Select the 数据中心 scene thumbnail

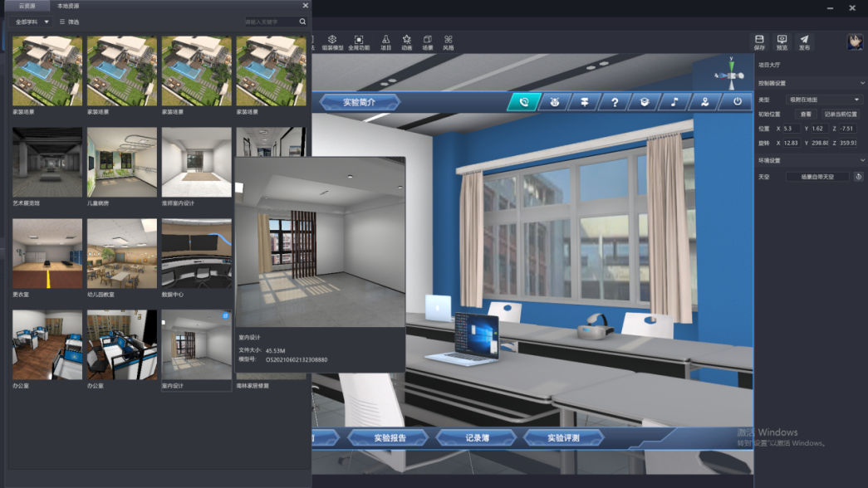(197, 253)
